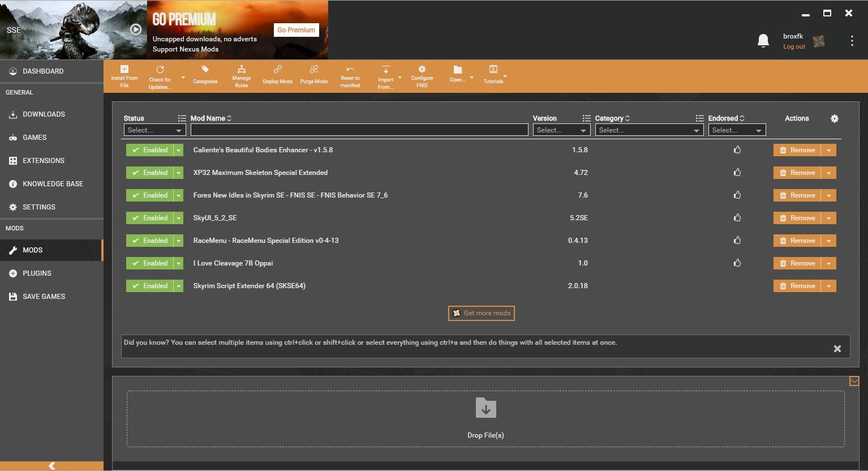Image resolution: width=868 pixels, height=471 pixels.
Task: Click Deploy Mods link icon
Action: [x=278, y=69]
